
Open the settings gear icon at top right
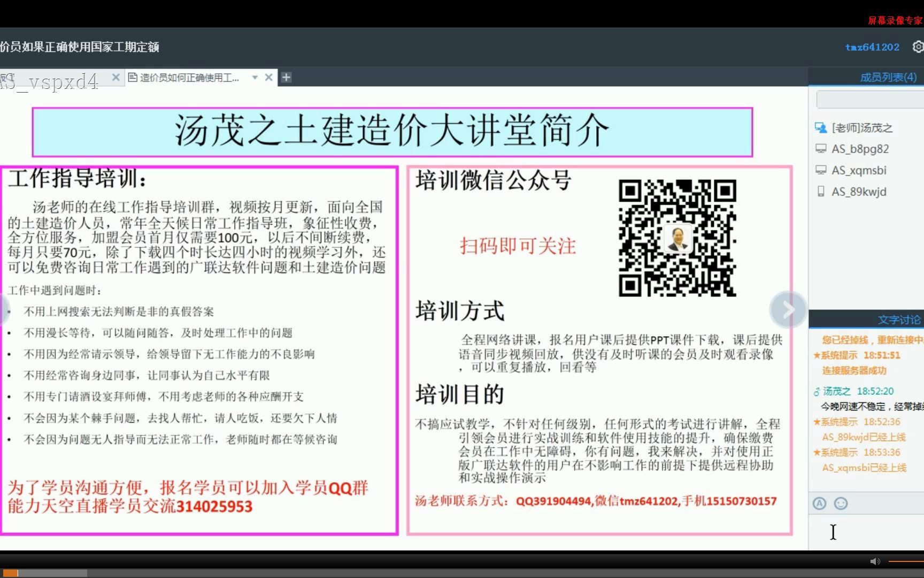point(919,47)
